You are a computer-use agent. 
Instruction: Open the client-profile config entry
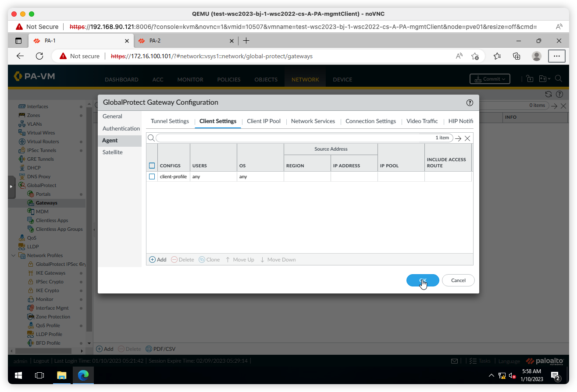pyautogui.click(x=173, y=177)
